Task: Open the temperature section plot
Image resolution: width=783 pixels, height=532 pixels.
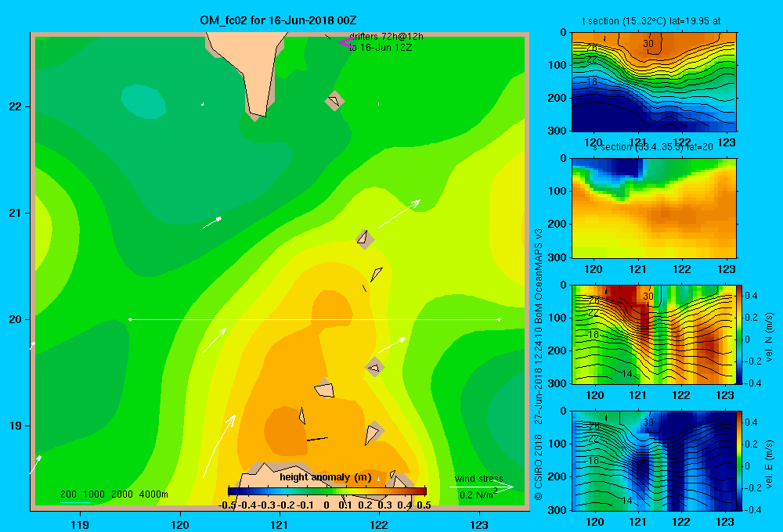Action: tap(654, 82)
